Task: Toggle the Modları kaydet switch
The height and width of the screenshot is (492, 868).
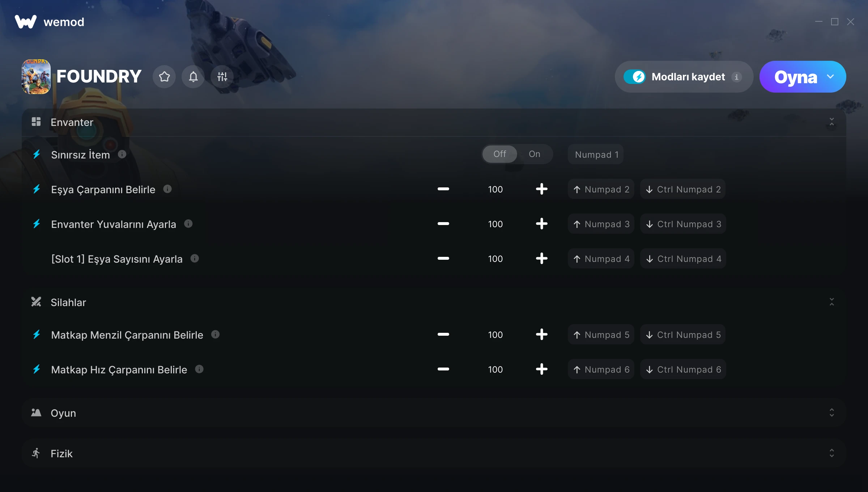Action: (635, 77)
